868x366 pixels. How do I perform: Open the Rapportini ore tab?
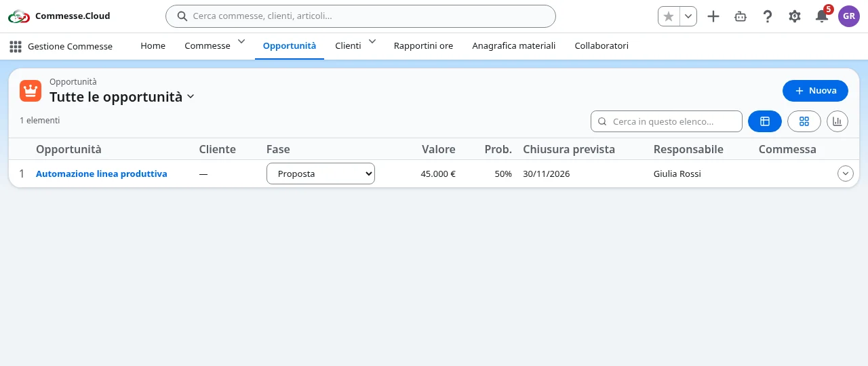pos(424,46)
